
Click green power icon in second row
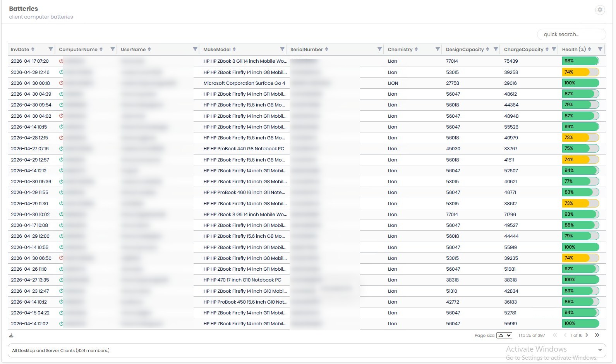61,72
